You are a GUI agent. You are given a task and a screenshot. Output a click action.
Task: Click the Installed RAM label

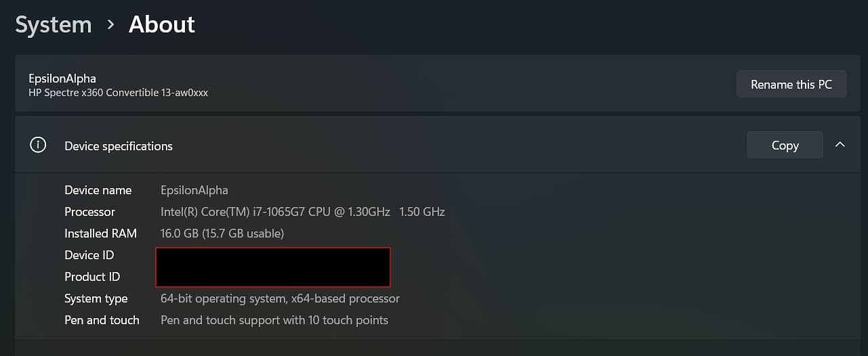(x=100, y=233)
